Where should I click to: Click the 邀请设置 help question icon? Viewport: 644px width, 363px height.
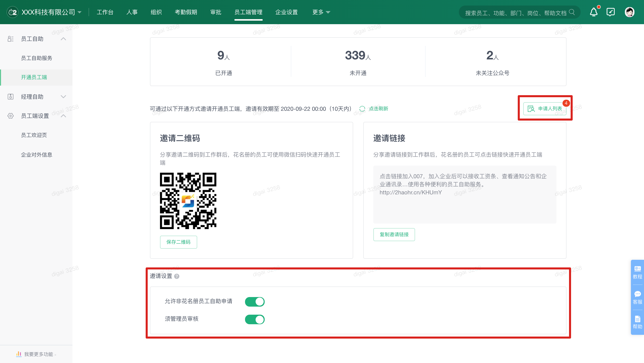pos(177,276)
